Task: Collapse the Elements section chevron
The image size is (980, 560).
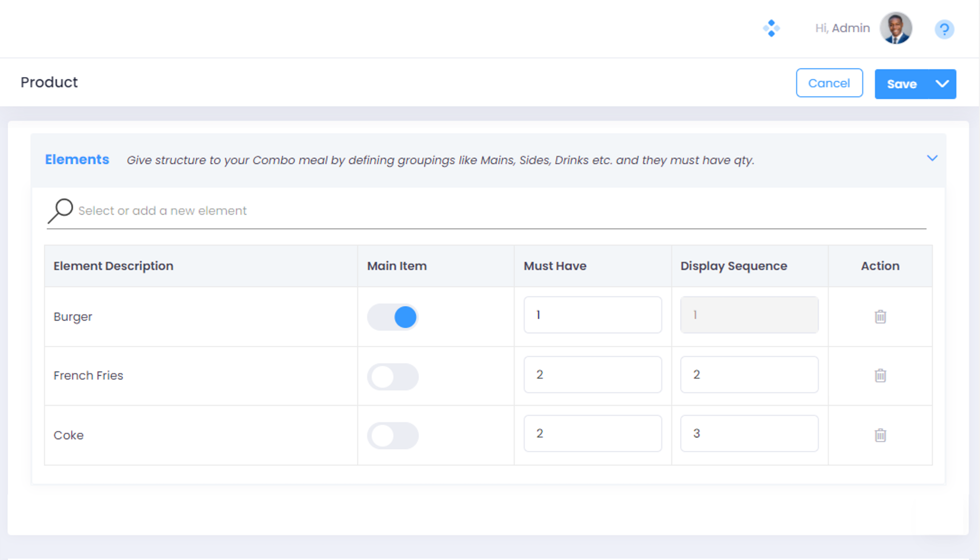Action: [x=932, y=158]
